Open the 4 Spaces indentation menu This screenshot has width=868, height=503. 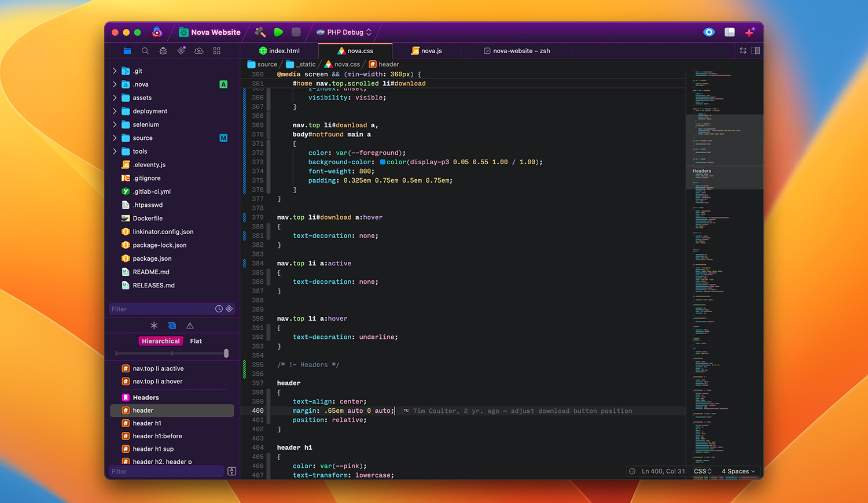738,471
